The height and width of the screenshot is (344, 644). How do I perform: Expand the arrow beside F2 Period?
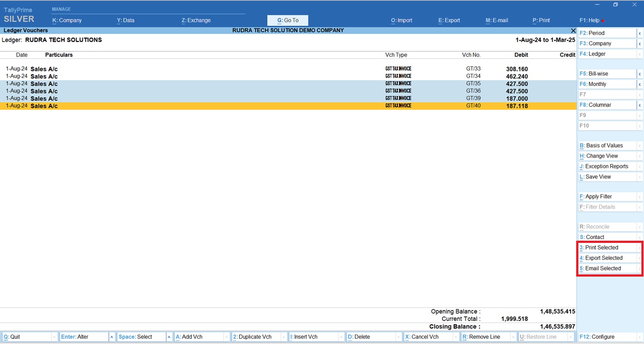coord(640,33)
